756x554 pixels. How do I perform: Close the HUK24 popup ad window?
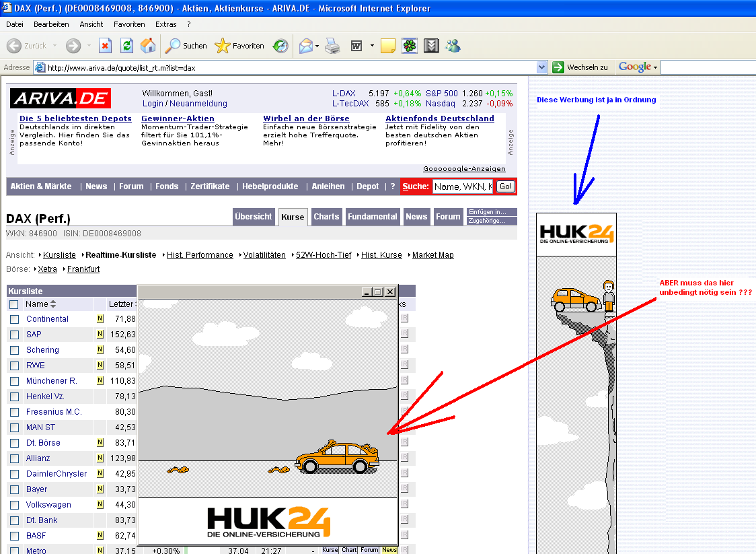[391, 292]
